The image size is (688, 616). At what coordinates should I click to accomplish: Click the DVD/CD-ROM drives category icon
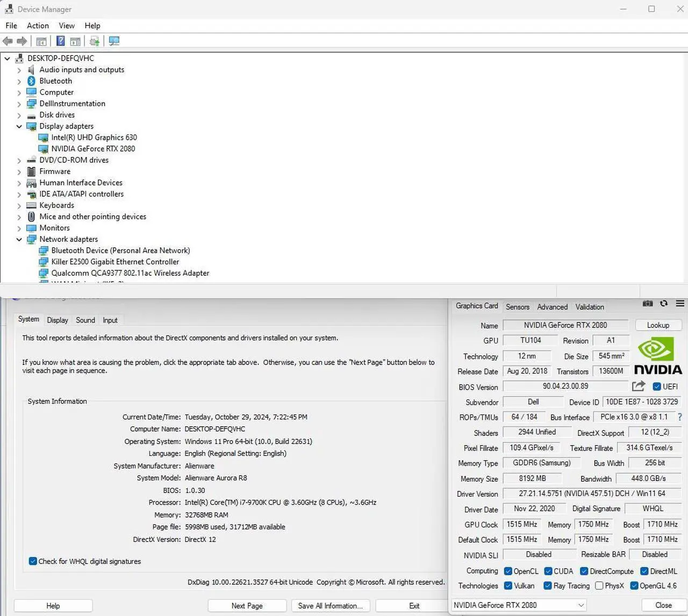(x=31, y=160)
